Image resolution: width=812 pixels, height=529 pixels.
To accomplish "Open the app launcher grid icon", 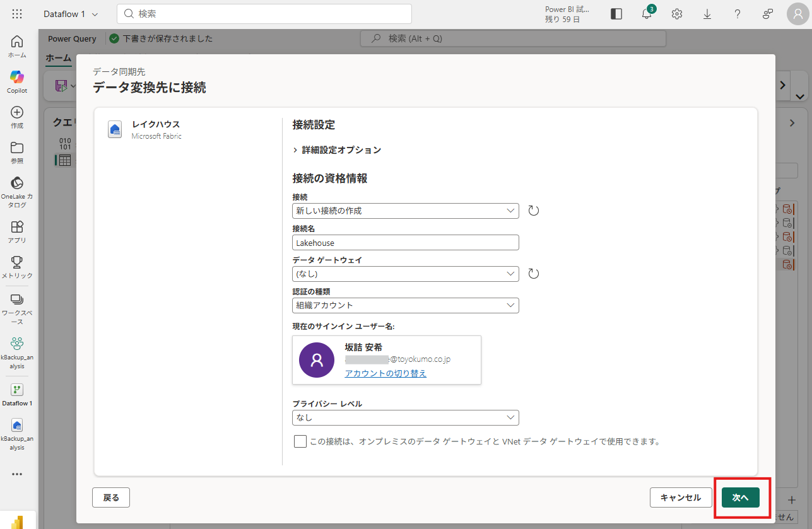I will tap(17, 14).
